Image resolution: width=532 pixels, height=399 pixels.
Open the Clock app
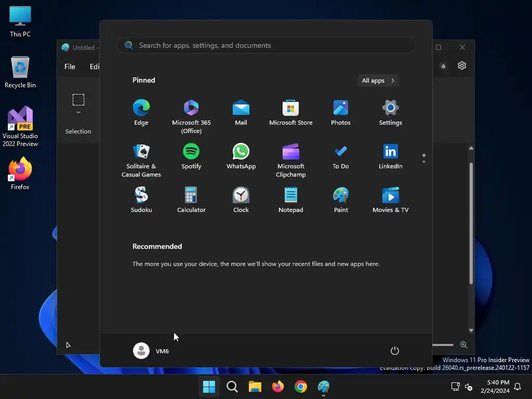click(241, 200)
